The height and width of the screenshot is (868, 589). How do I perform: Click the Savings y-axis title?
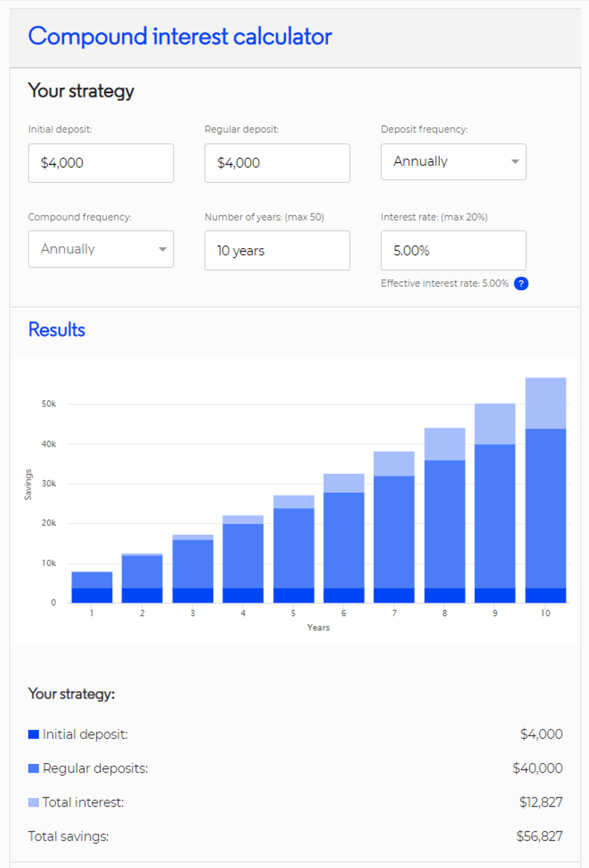[x=29, y=484]
